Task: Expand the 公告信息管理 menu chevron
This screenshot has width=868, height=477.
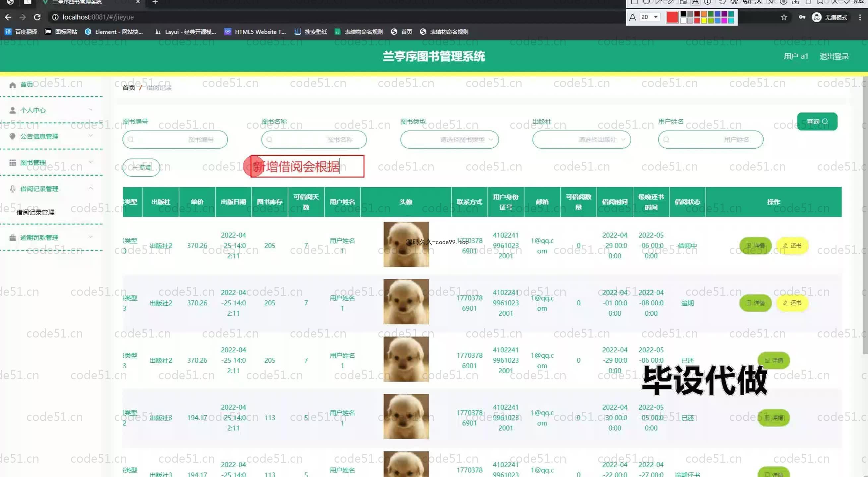Action: (x=90, y=136)
